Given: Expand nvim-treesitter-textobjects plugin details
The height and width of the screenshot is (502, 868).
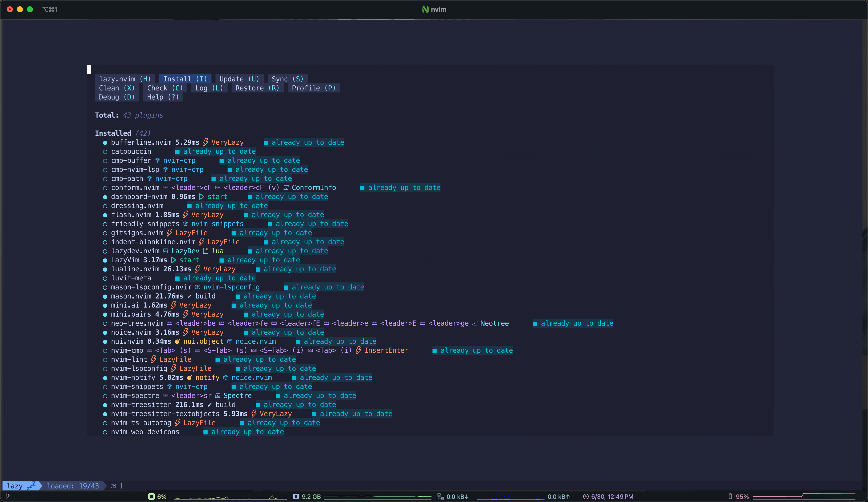Looking at the screenshot, I should [x=165, y=414].
